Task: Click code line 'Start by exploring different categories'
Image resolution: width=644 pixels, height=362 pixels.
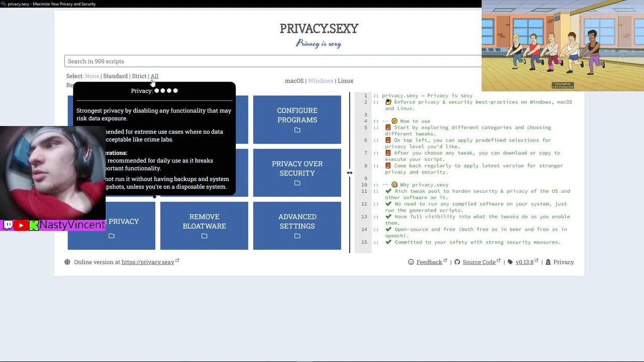Action: click(468, 131)
